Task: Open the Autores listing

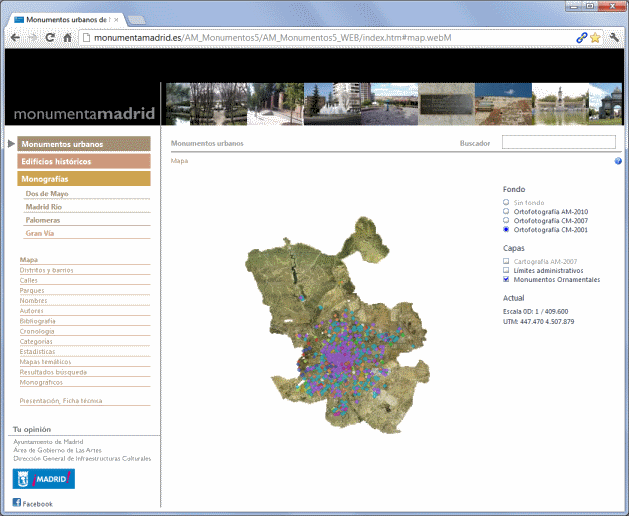Action: click(x=31, y=311)
